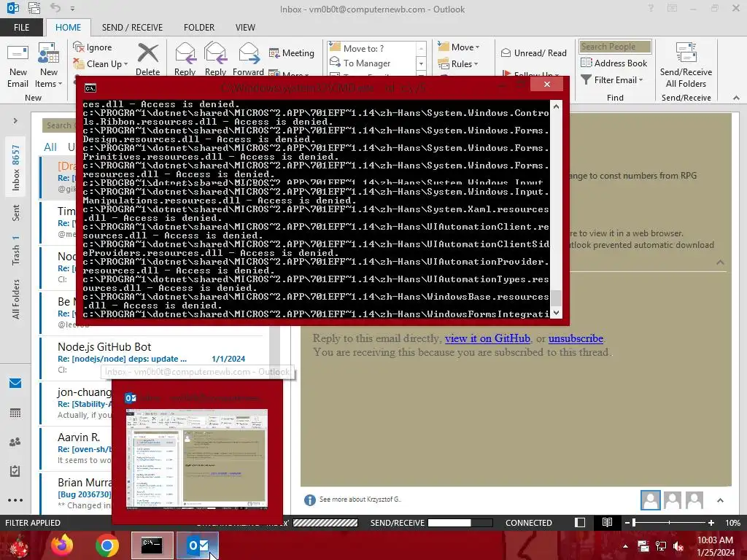Switch to Reading view in status bar
The image size is (747, 560).
point(607,522)
